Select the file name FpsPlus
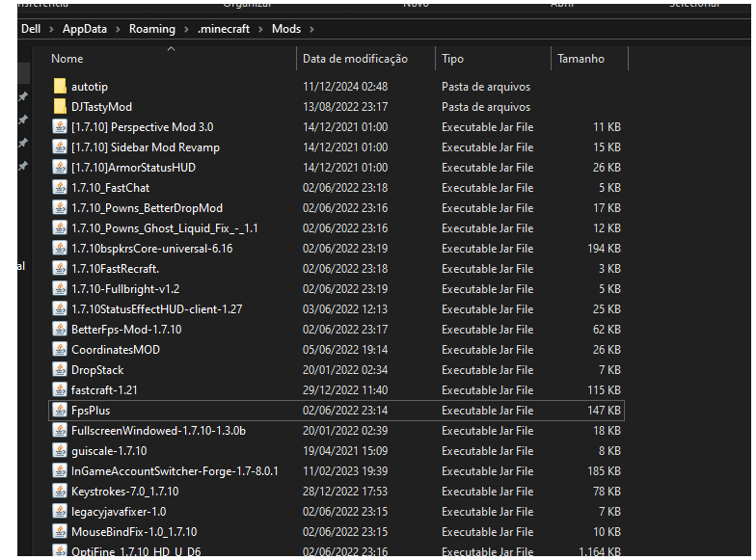 91,411
